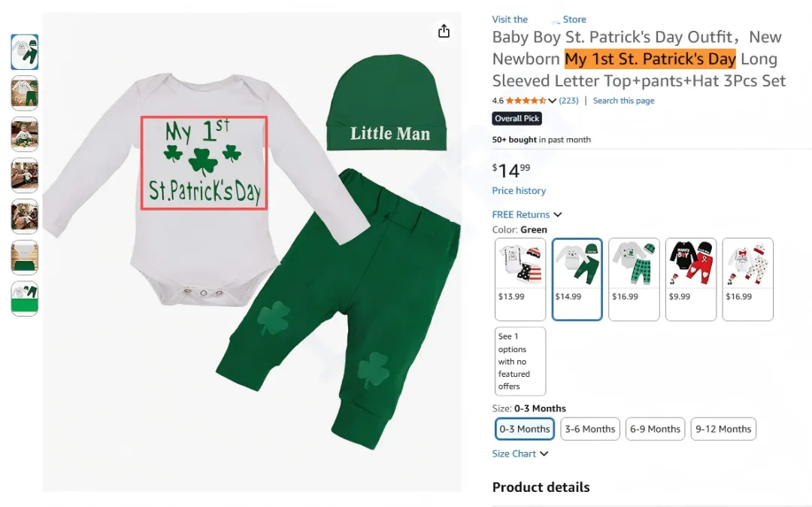Select the 0-3 Months size button

point(525,429)
